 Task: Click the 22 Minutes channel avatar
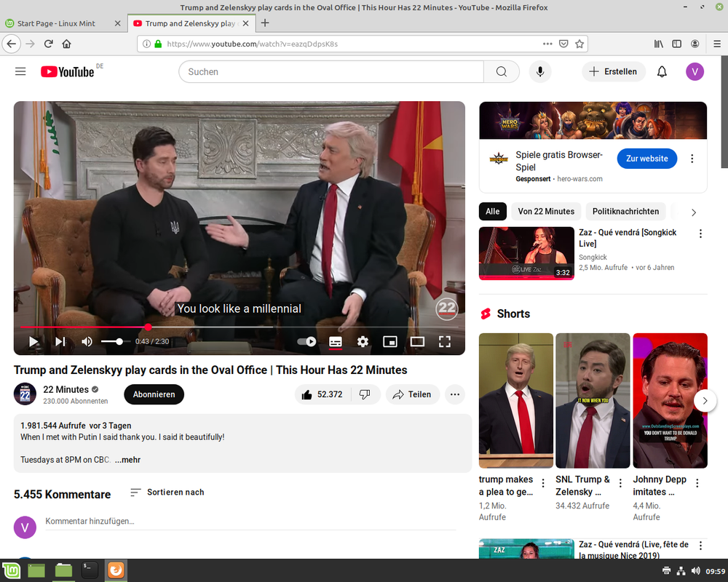25,394
